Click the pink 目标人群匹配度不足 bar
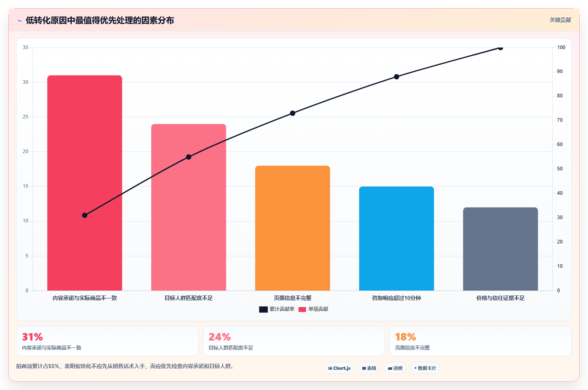Screen dimensions: 588x390 coord(189,207)
